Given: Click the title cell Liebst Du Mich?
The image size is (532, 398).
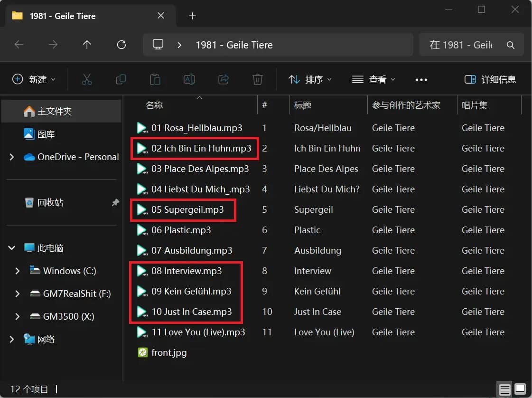Looking at the screenshot, I should 327,189.
